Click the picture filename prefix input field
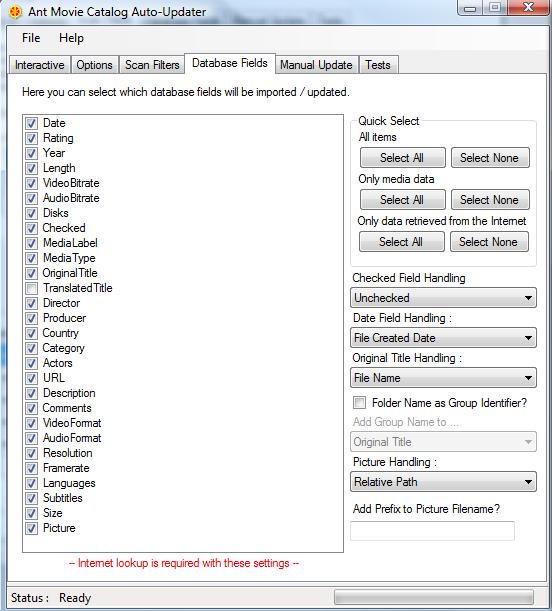Viewport: 552px width, 611px height. tap(432, 531)
